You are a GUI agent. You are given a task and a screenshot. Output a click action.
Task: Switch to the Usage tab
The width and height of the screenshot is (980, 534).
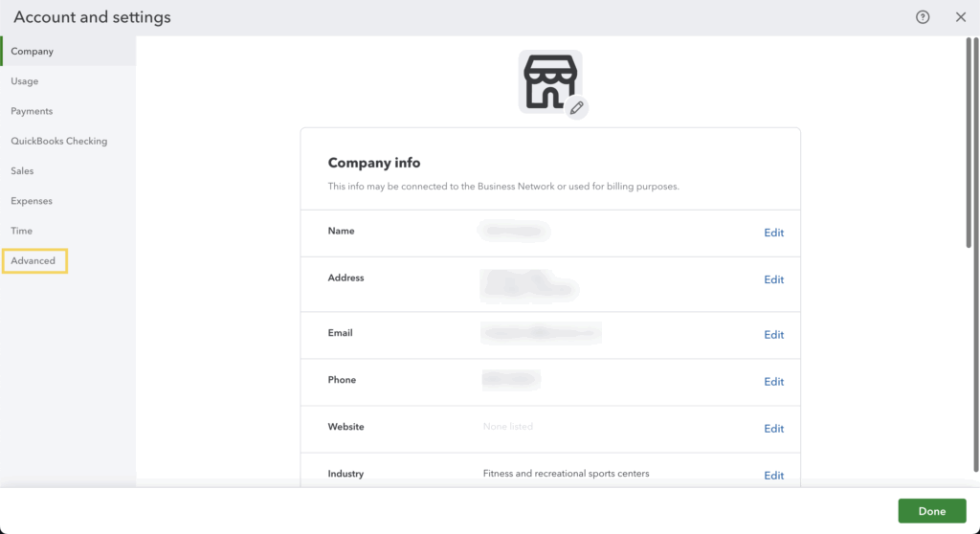point(25,81)
